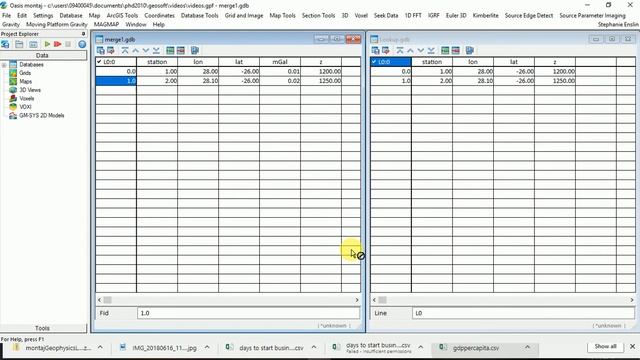Select Voxels in Project Explorer

tap(27, 99)
